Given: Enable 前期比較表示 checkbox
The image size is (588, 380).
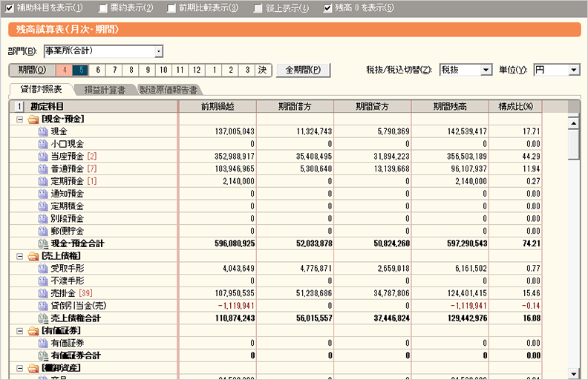Looking at the screenshot, I should pos(171,8).
